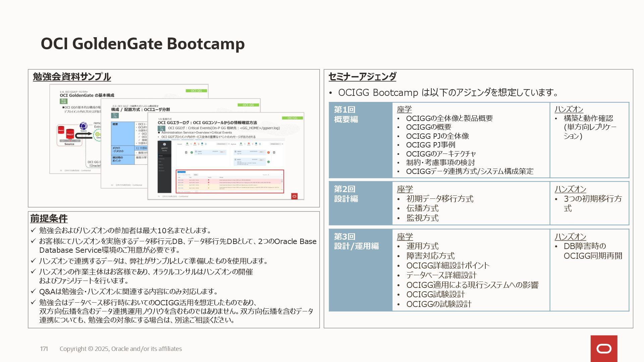The image size is (644, 362).
Task: Click the green 製品知識 tag on first thumbnail
Action: pos(64,101)
